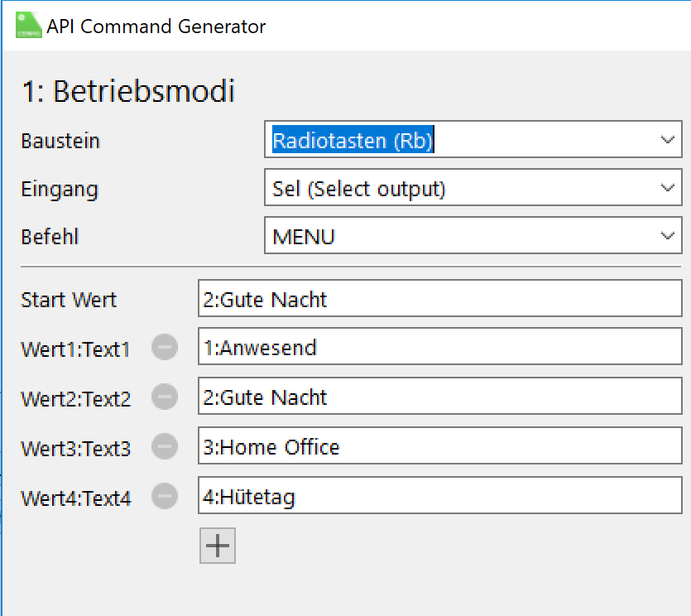691x616 pixels.
Task: Click the API Command Generator window title
Action: (156, 26)
